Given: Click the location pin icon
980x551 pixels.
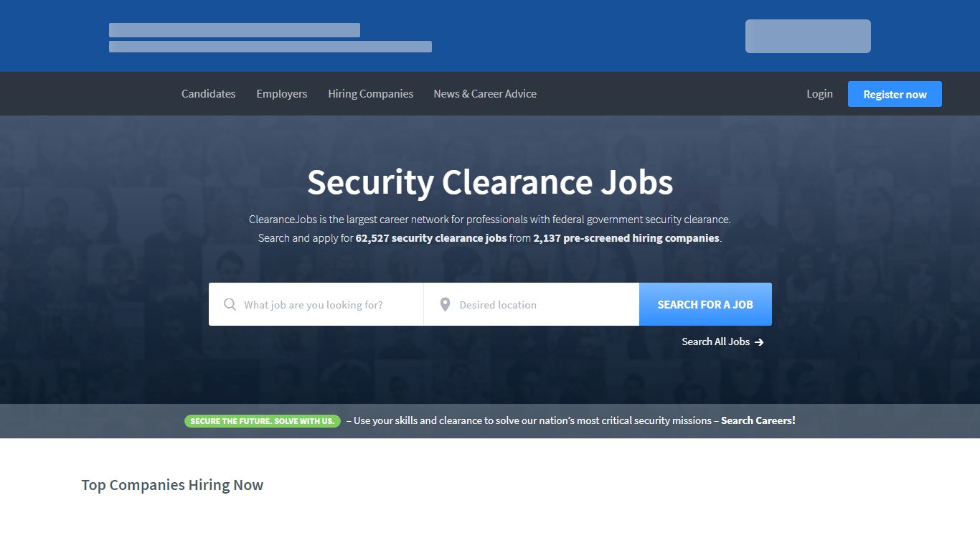Looking at the screenshot, I should click(445, 305).
